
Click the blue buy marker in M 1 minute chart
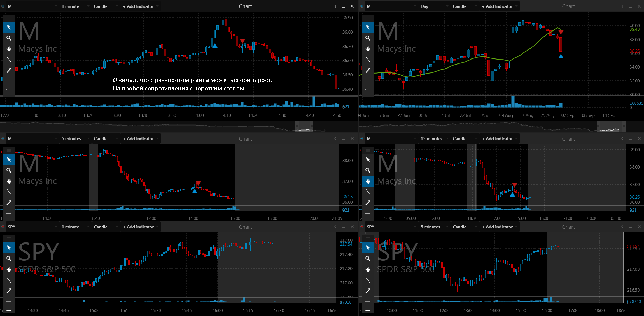click(x=215, y=46)
